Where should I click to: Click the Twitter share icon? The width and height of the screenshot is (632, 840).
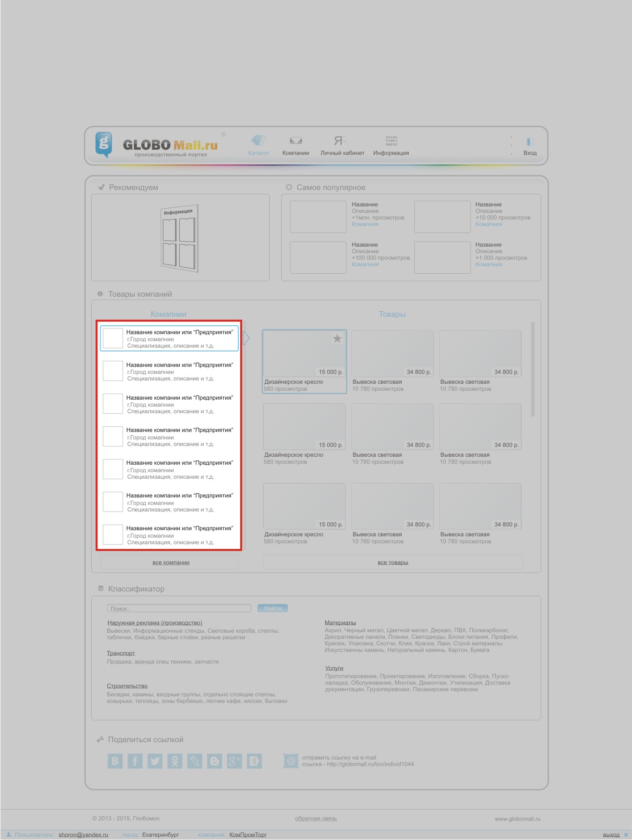point(155,761)
